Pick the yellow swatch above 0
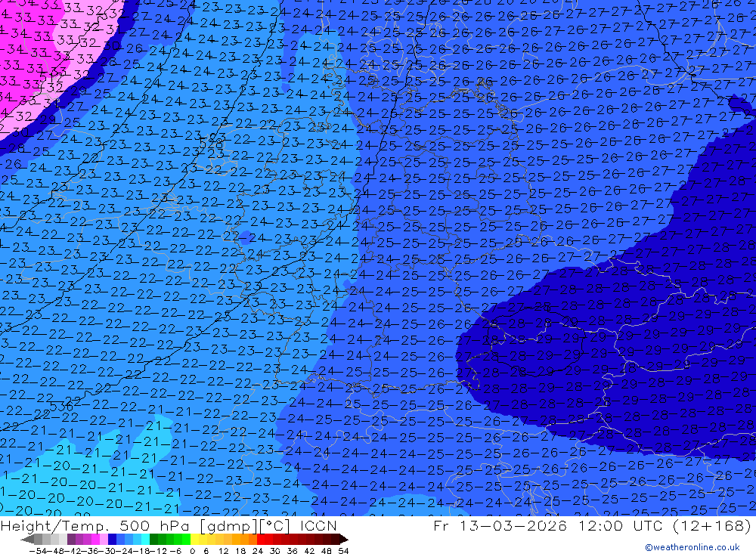Viewport: 756px width, 554px height. coord(194,540)
